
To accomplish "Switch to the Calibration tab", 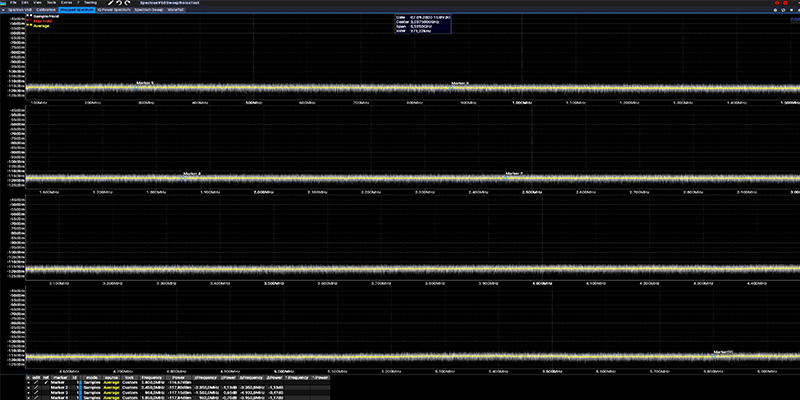I will click(x=45, y=10).
